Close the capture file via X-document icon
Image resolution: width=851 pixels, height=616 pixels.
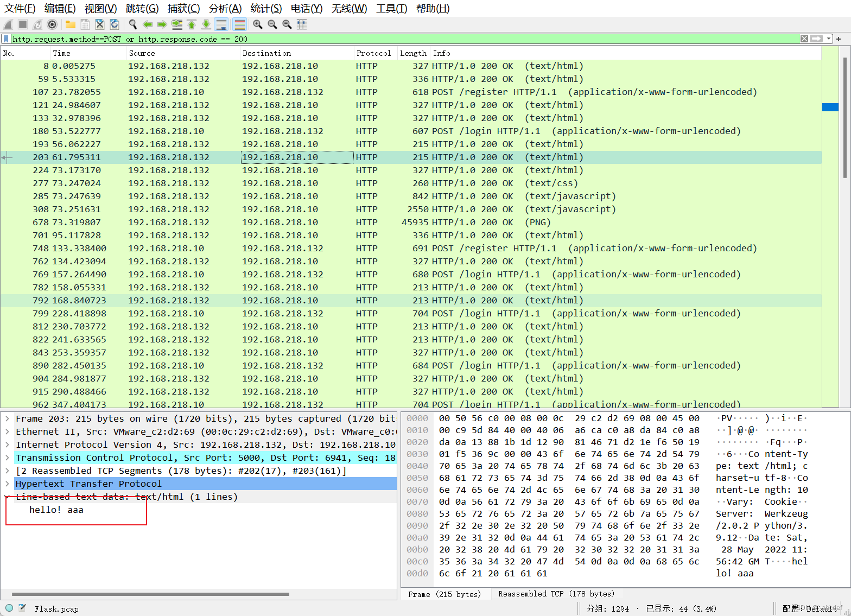100,24
